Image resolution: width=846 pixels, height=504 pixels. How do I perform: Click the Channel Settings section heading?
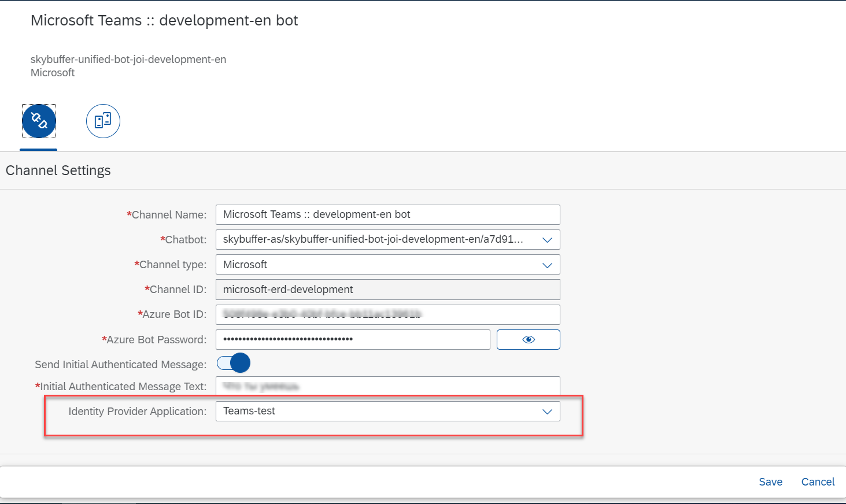[x=58, y=171]
